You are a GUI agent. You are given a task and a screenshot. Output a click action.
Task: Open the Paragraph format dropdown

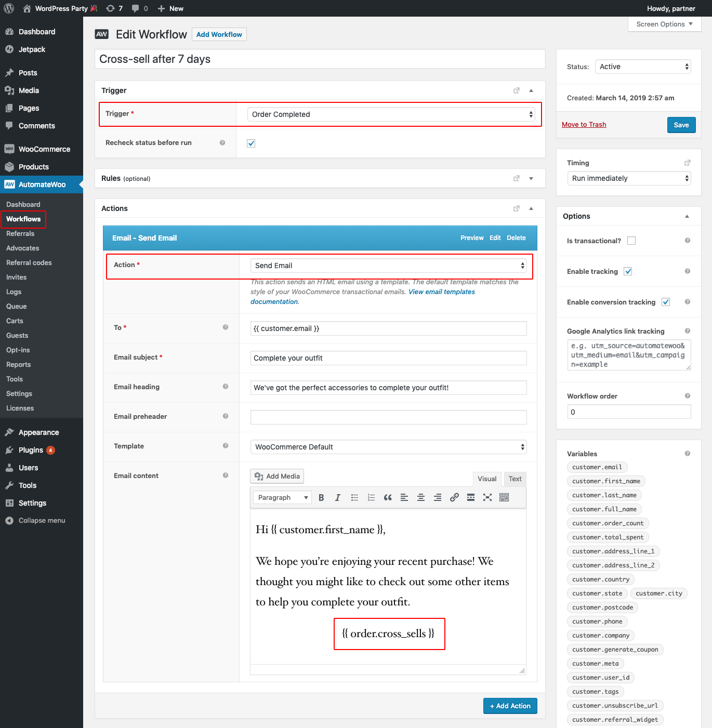tap(283, 498)
